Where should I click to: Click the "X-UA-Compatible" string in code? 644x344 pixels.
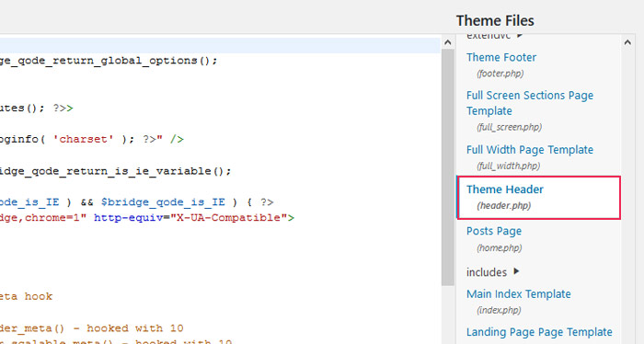228,218
